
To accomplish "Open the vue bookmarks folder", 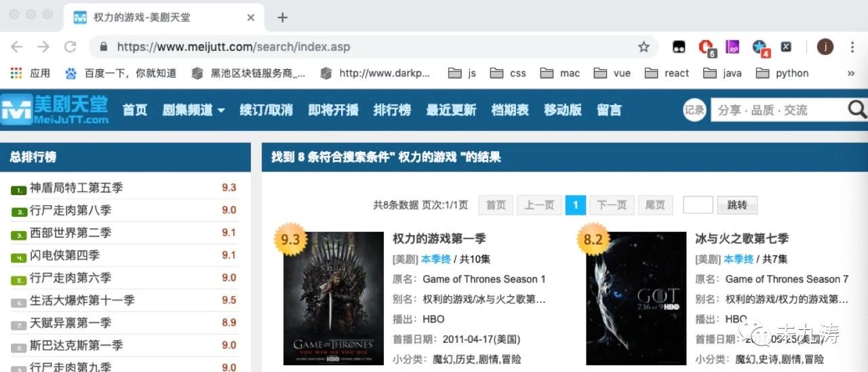I will [x=612, y=73].
